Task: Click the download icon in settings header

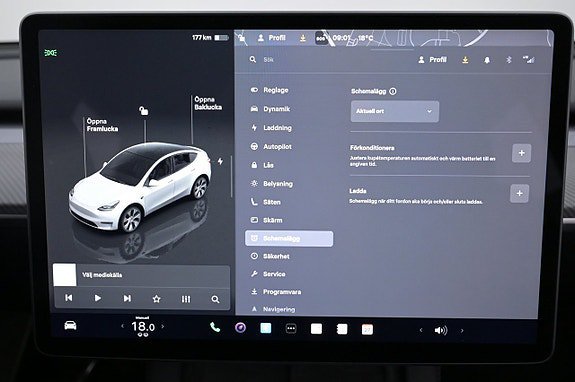Action: pyautogui.click(x=465, y=60)
